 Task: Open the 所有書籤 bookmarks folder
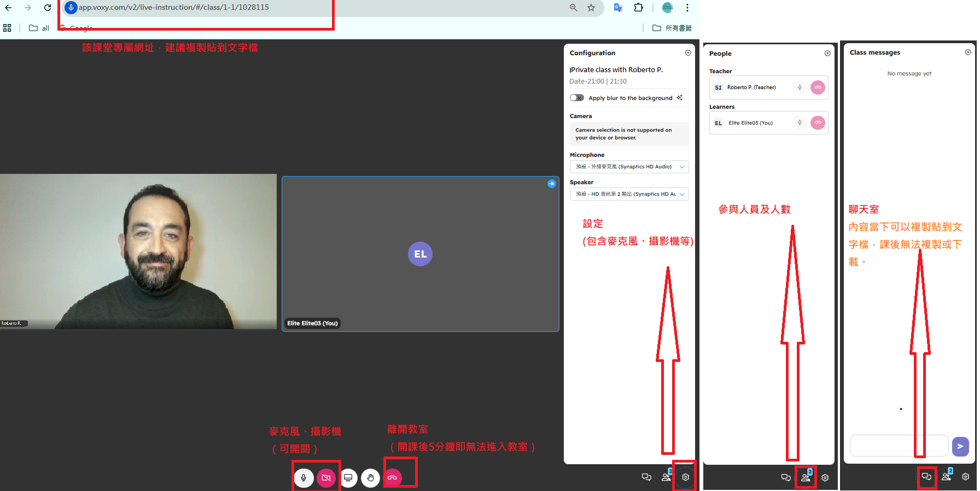pos(672,28)
